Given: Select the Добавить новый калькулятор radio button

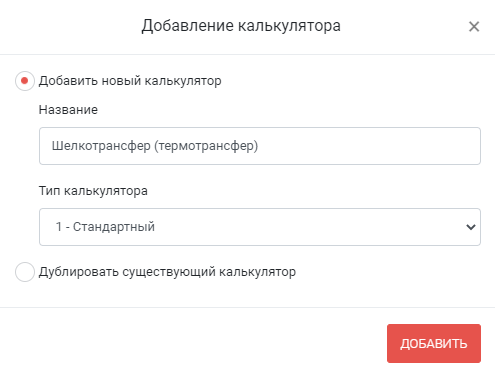Looking at the screenshot, I should point(25,81).
